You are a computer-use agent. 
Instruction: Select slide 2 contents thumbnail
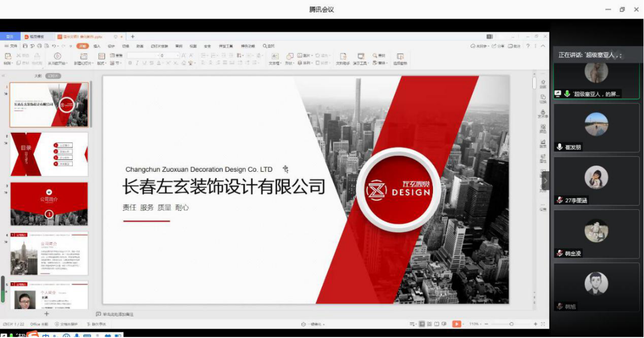coord(49,154)
